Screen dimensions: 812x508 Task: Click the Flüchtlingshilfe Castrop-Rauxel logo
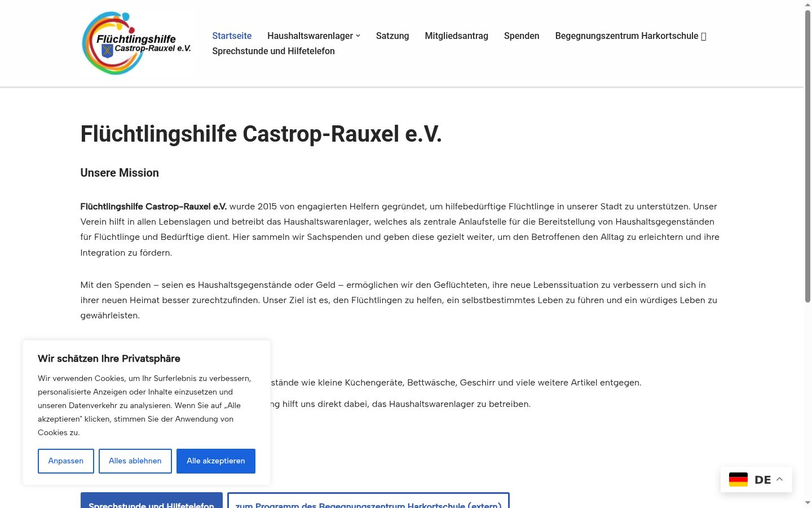click(x=137, y=43)
